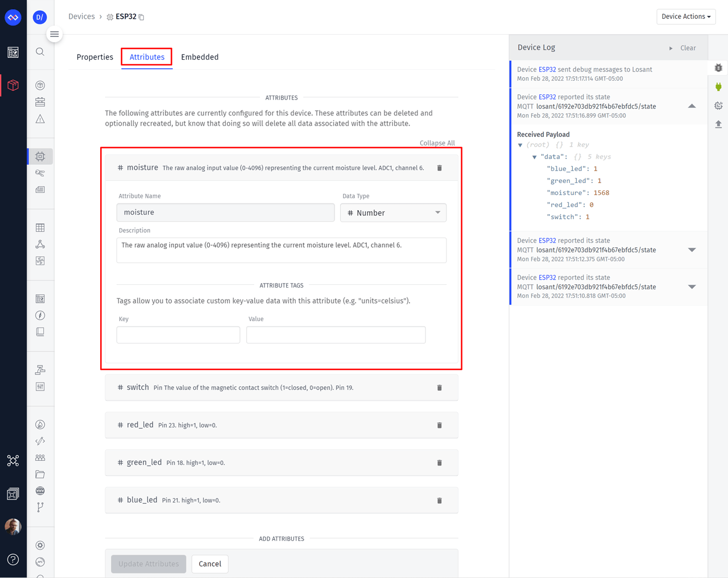
Task: Delete the red_led attribute
Action: (x=440, y=425)
